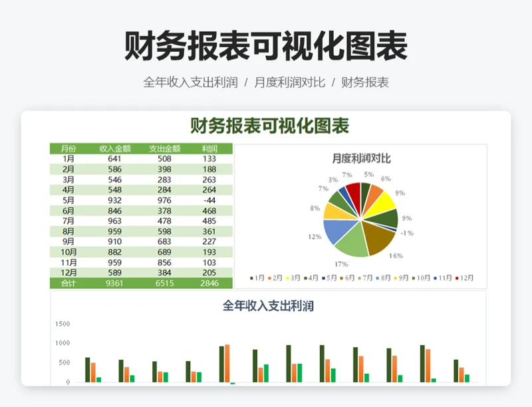Click the 16% brown pie slice
This screenshot has height=407, width=532.
click(x=377, y=237)
